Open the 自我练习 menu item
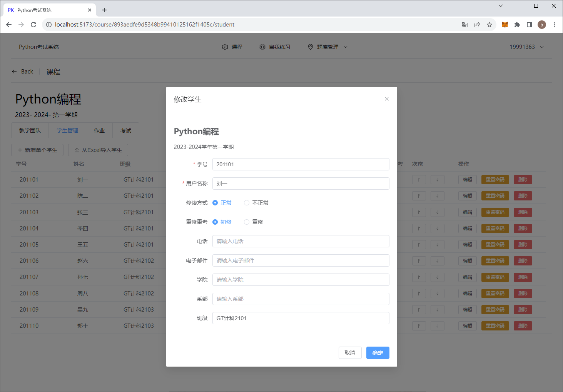 tap(275, 47)
